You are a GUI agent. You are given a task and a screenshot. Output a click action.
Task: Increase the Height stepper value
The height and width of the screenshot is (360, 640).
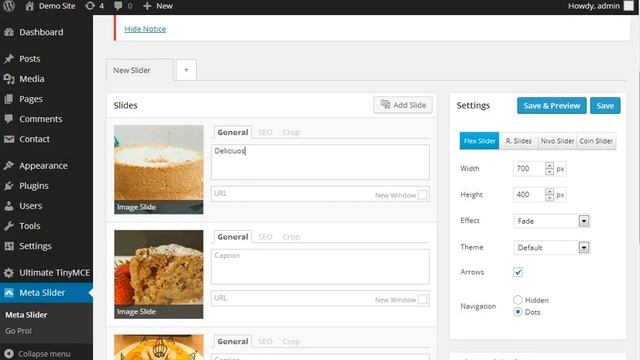549,191
